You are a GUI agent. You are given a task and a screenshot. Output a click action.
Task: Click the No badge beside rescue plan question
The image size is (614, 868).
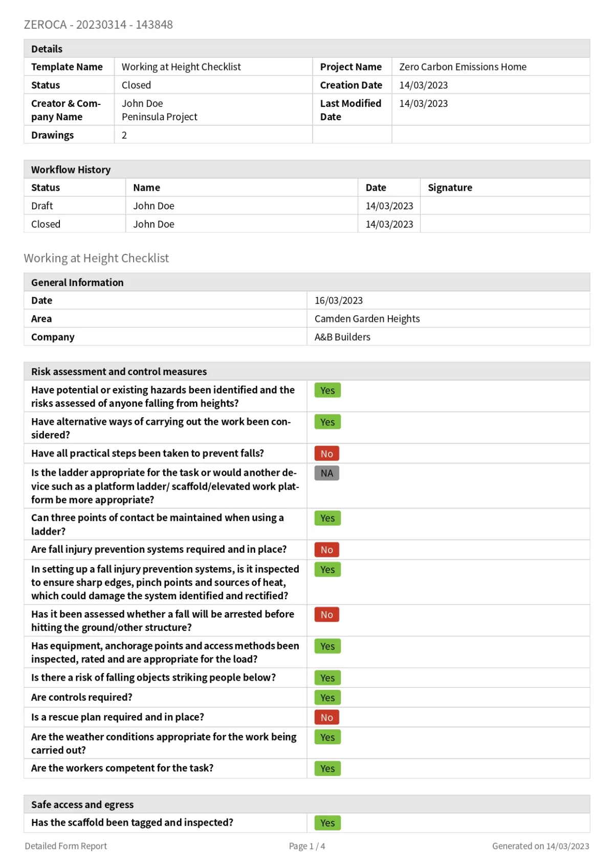pyautogui.click(x=326, y=718)
